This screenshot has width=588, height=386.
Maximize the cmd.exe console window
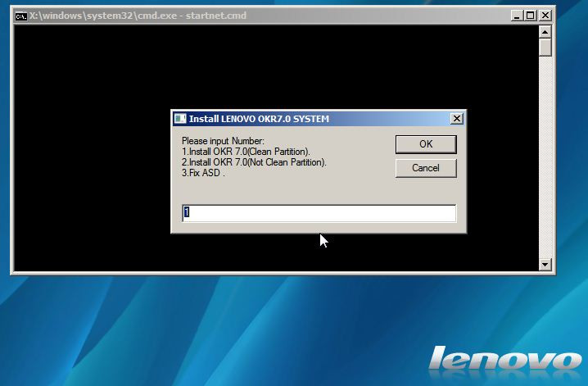pos(530,16)
